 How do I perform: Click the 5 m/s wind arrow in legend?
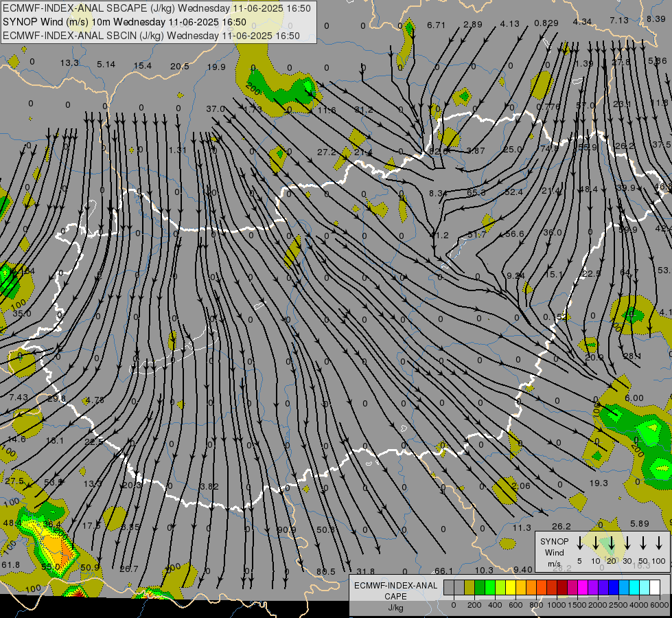tap(579, 543)
